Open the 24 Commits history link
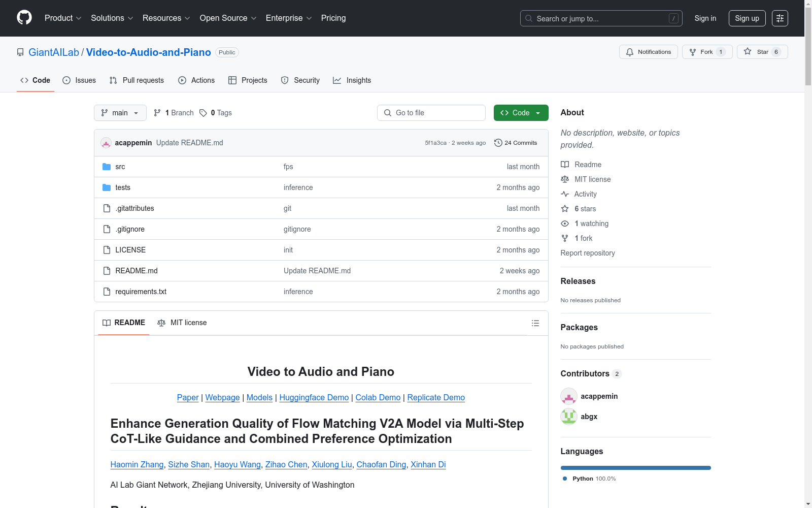The image size is (812, 508). point(516,143)
